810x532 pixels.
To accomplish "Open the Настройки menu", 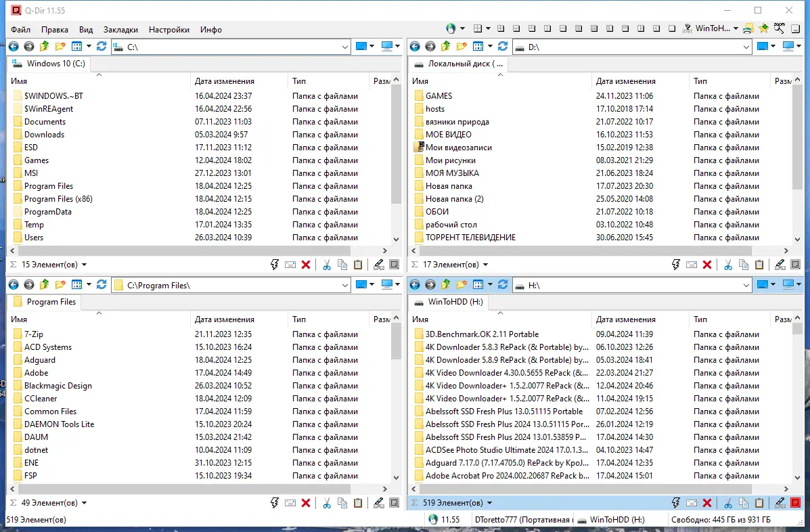I will (169, 29).
